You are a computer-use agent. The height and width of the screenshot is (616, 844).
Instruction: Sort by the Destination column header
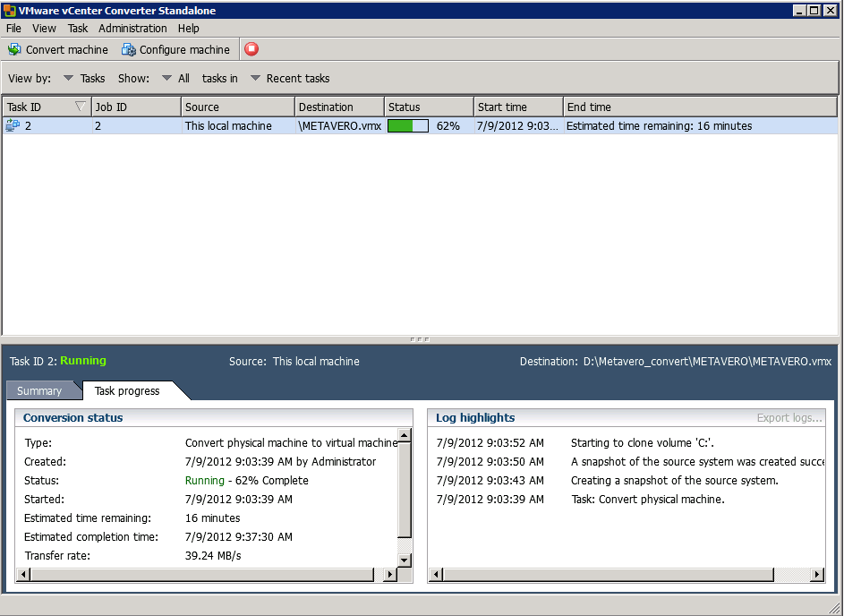[x=339, y=107]
